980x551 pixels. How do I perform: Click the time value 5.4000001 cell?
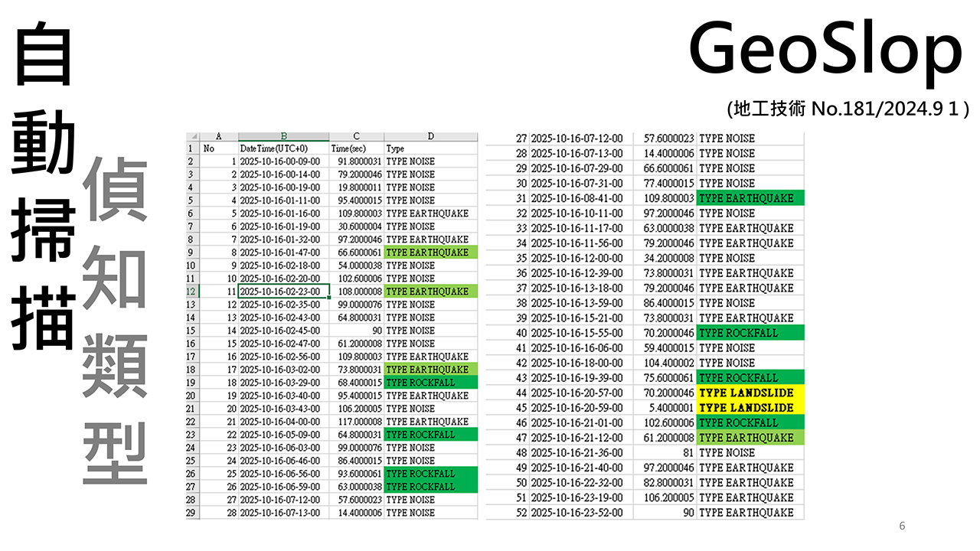665,408
